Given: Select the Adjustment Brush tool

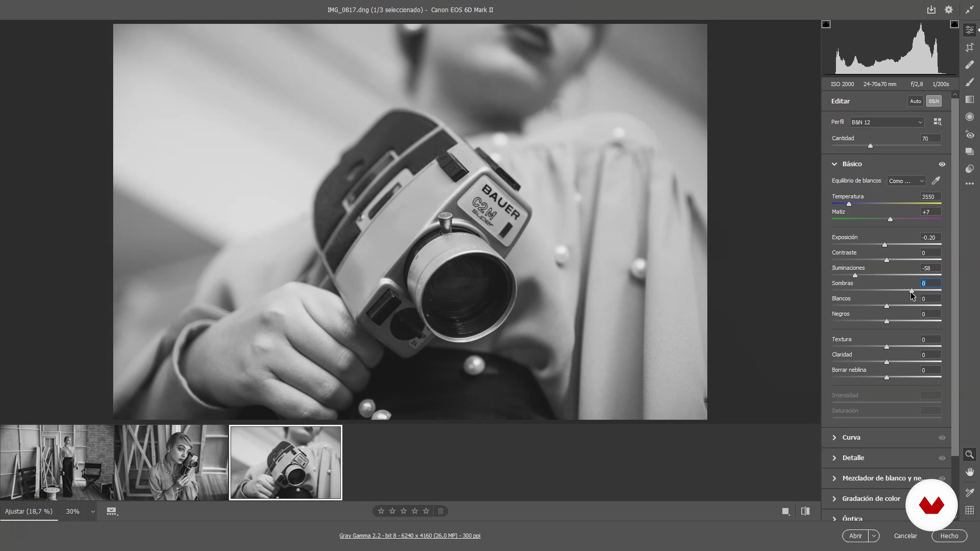Looking at the screenshot, I should tap(969, 82).
